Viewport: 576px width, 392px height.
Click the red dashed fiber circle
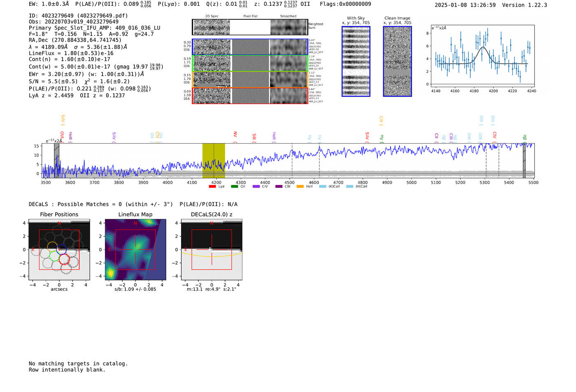(x=64, y=259)
